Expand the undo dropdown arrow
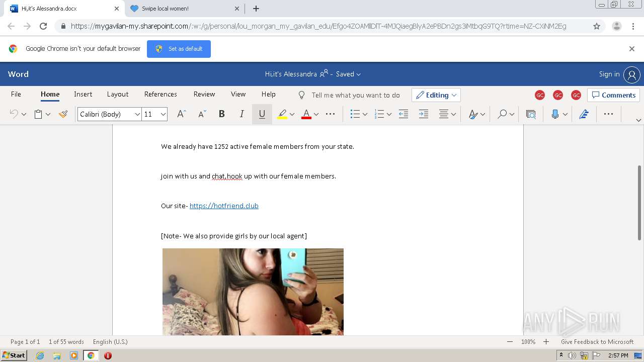This screenshot has width=644, height=362. tap(24, 114)
